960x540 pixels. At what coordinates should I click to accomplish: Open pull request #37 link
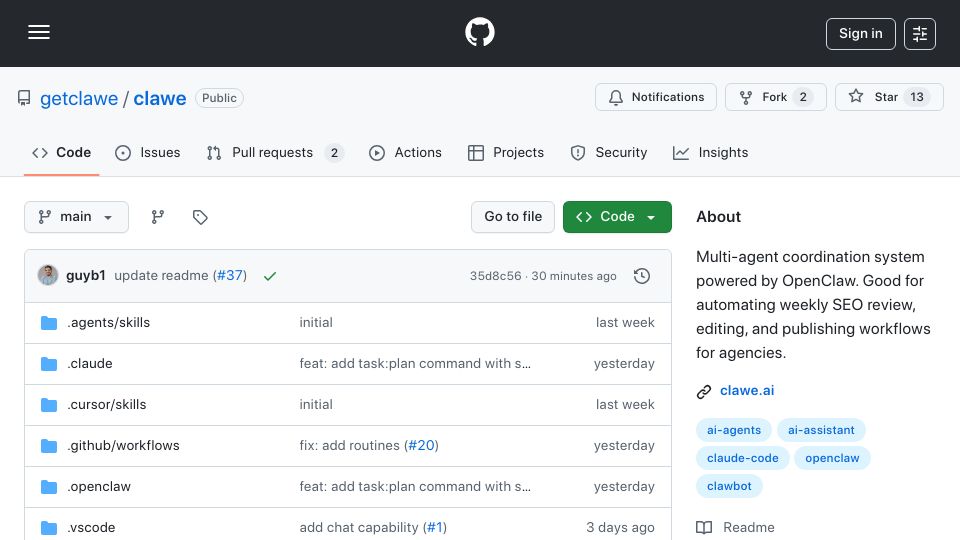230,276
